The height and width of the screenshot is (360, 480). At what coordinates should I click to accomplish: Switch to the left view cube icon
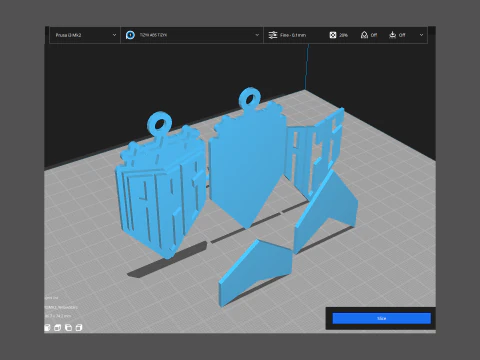(x=68, y=328)
